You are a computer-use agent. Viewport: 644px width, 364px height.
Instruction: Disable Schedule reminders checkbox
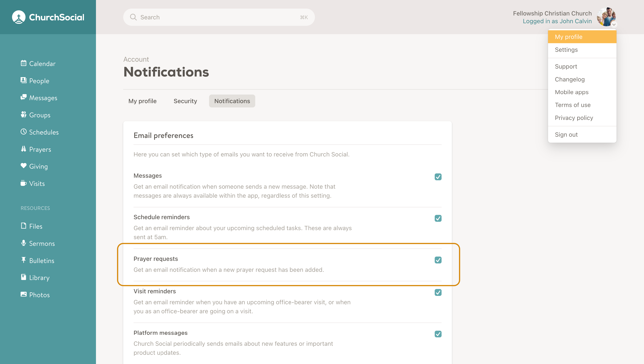click(438, 218)
